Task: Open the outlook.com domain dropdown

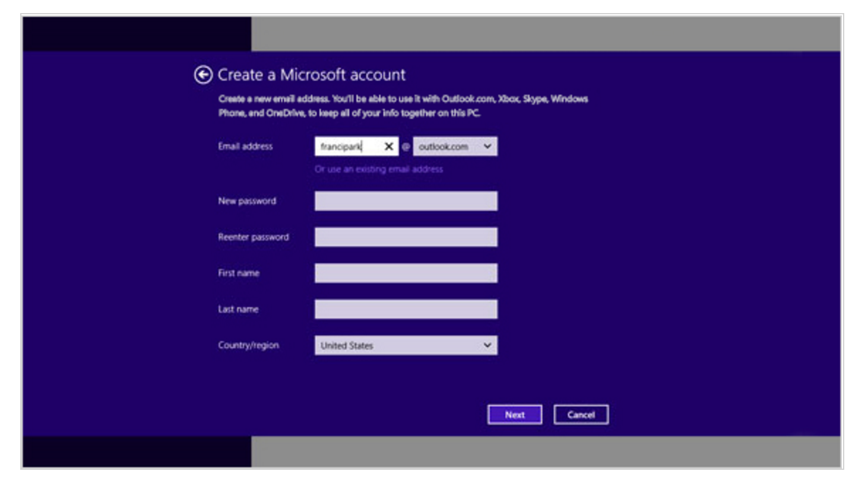Action: click(455, 147)
